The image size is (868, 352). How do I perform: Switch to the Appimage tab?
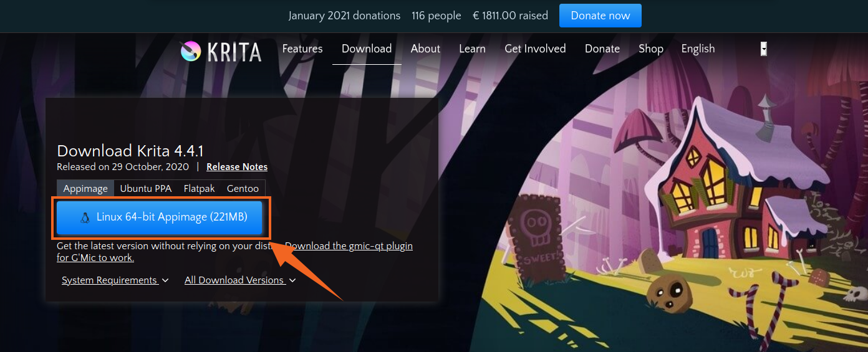(x=85, y=188)
